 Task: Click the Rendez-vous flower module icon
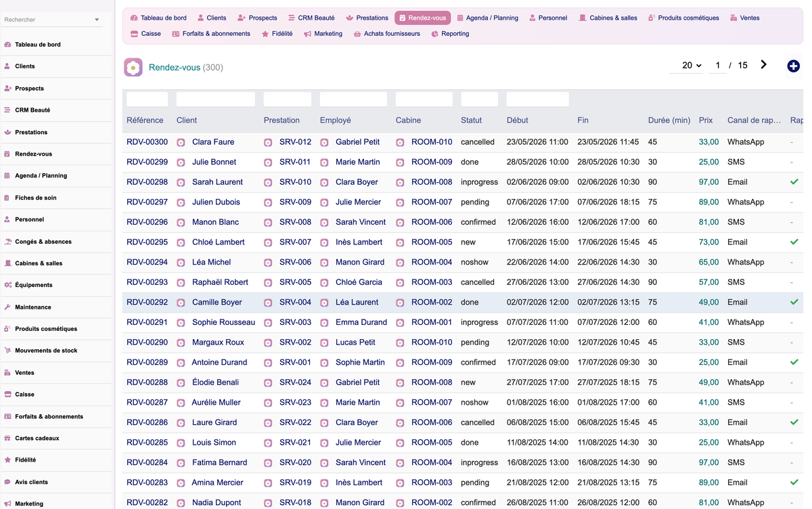(133, 67)
